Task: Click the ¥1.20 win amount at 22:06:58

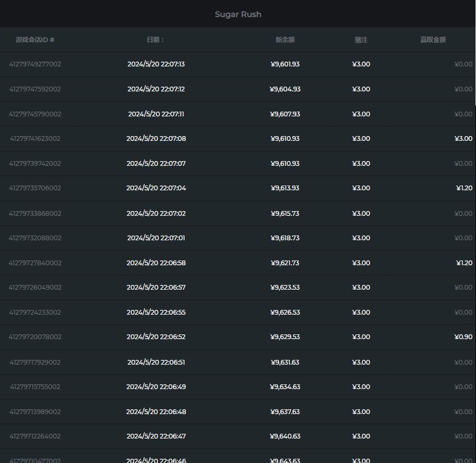Action: [x=464, y=263]
